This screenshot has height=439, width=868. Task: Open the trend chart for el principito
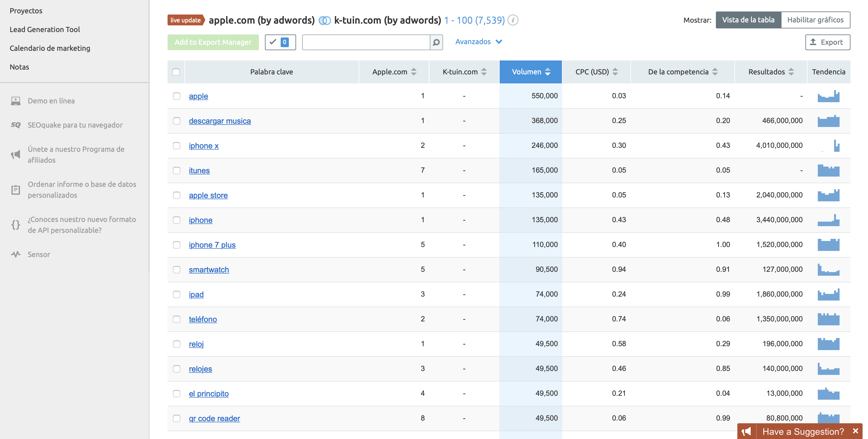click(828, 394)
